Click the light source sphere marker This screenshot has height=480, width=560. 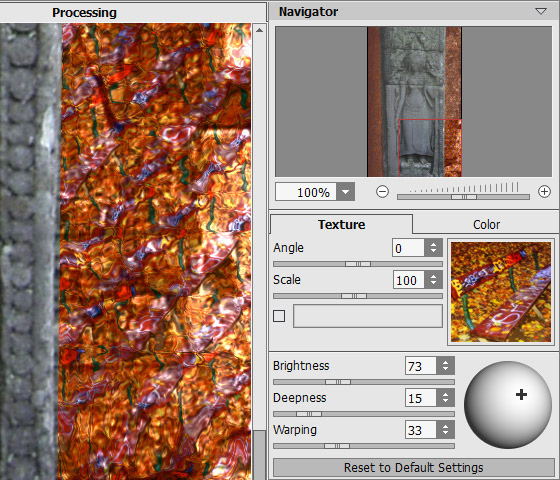point(521,395)
